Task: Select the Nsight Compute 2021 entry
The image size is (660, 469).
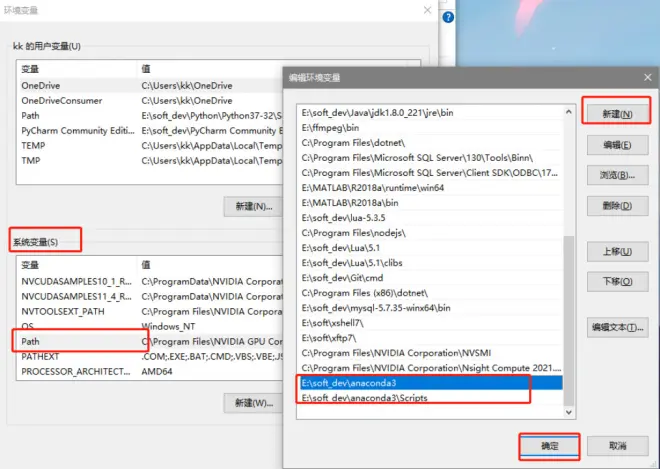Action: click(429, 368)
